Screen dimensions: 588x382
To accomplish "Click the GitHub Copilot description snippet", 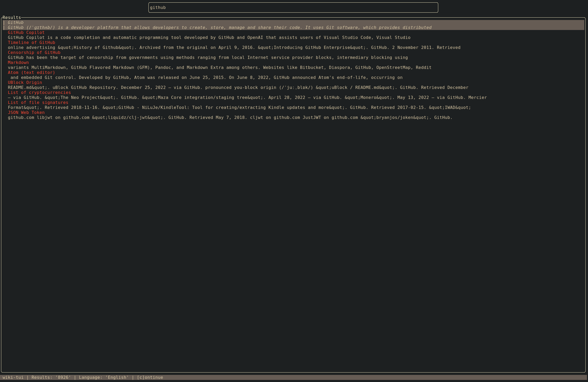I will [x=209, y=38].
